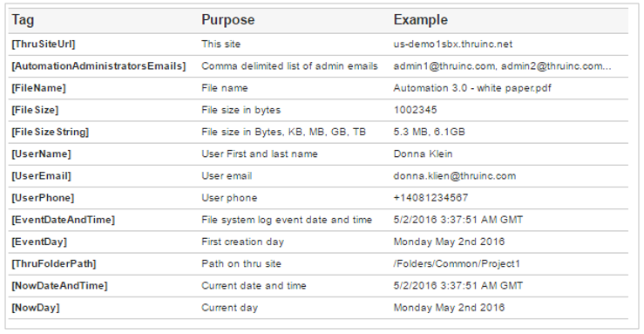The height and width of the screenshot is (334, 644).
Task: Select the [UserPhone] tag
Action: coord(43,198)
